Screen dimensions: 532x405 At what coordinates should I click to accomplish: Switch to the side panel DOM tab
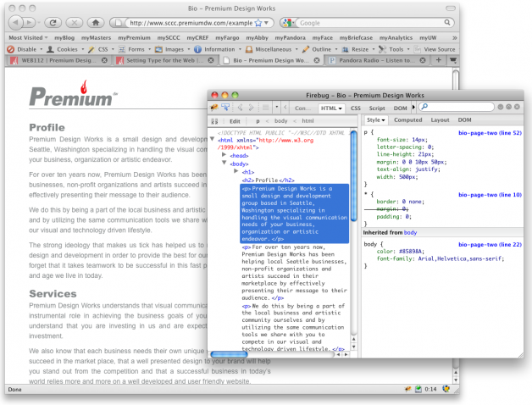pyautogui.click(x=464, y=119)
